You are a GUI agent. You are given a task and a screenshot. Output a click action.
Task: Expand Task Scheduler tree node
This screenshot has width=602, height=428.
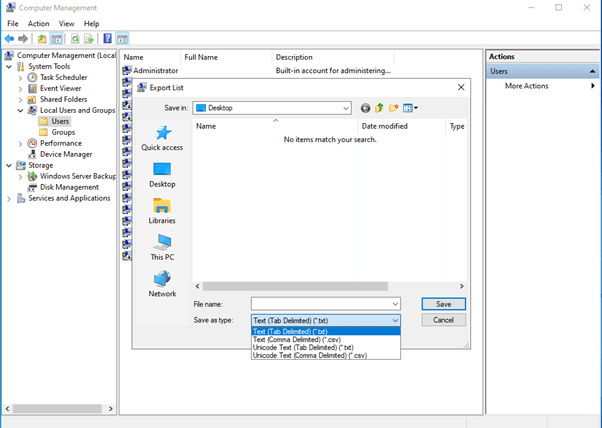pyautogui.click(x=20, y=78)
